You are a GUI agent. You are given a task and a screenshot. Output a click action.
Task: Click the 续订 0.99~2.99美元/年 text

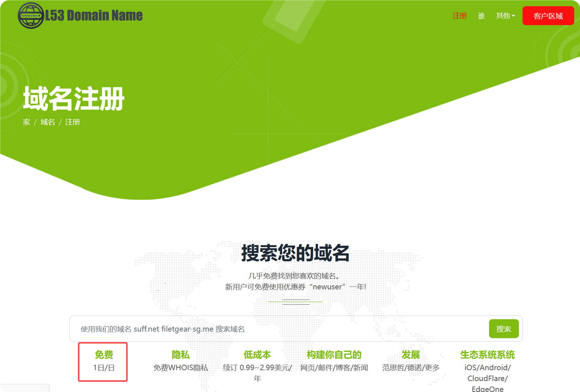point(257,373)
